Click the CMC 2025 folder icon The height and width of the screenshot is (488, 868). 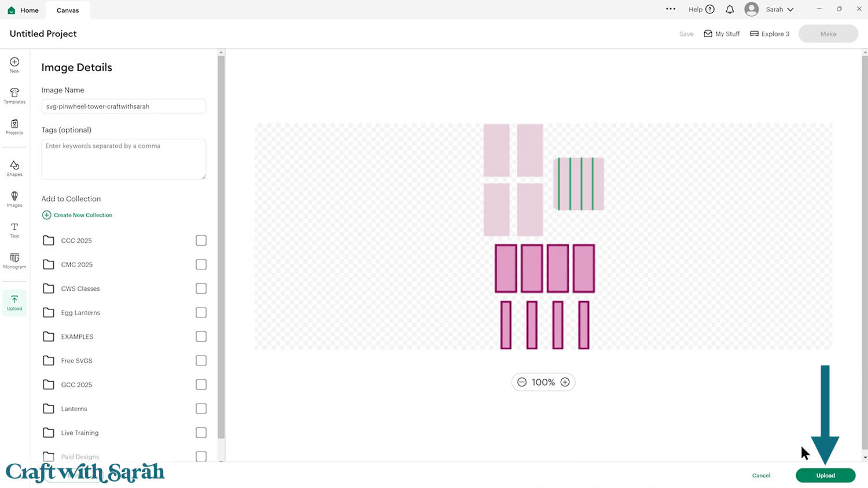49,265
